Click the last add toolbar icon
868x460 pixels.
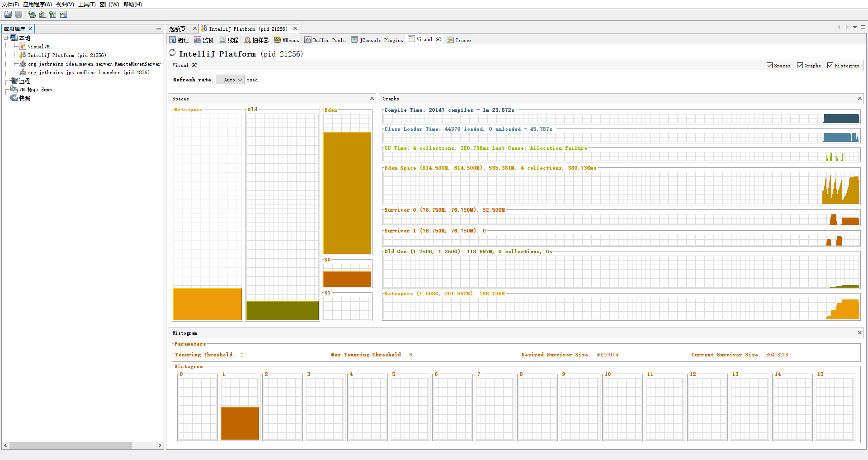coord(63,14)
